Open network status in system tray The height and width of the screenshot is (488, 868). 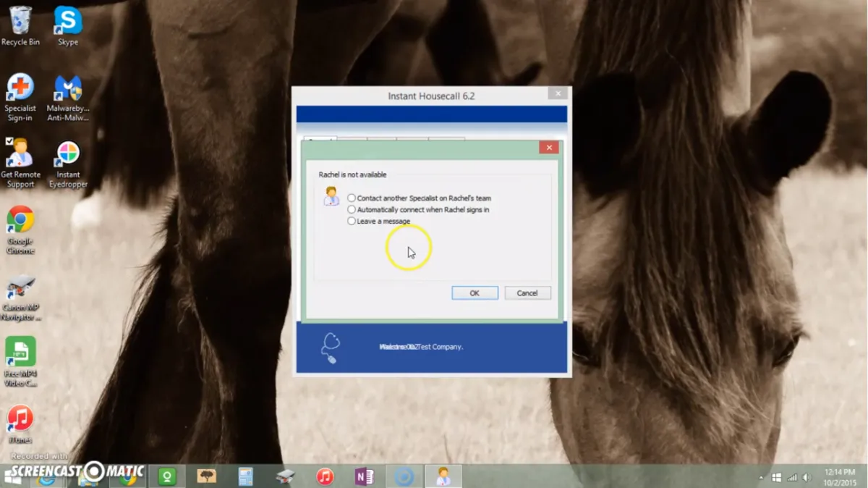(791, 478)
